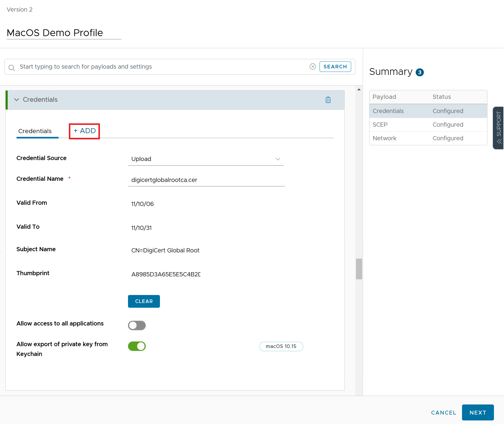Viewport: 504px width, 424px height.
Task: Click the Valid From date 11/10/06
Action: [142, 204]
